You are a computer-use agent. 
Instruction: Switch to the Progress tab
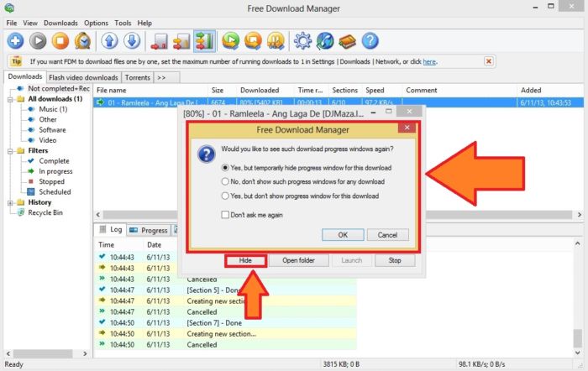(149, 230)
